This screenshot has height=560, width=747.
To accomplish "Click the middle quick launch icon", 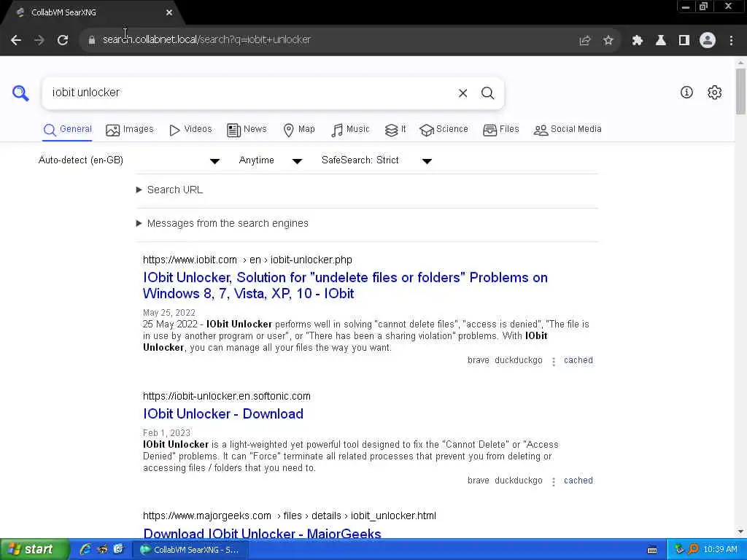I will pos(102,550).
